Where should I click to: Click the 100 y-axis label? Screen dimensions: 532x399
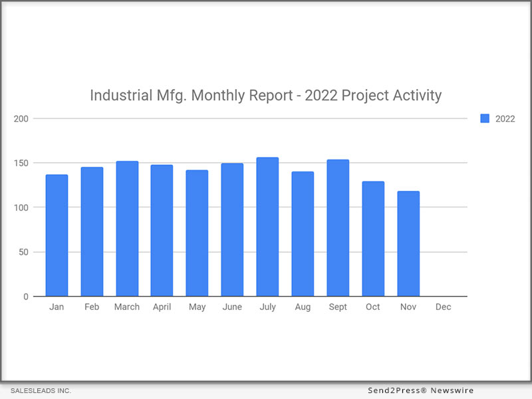21,207
